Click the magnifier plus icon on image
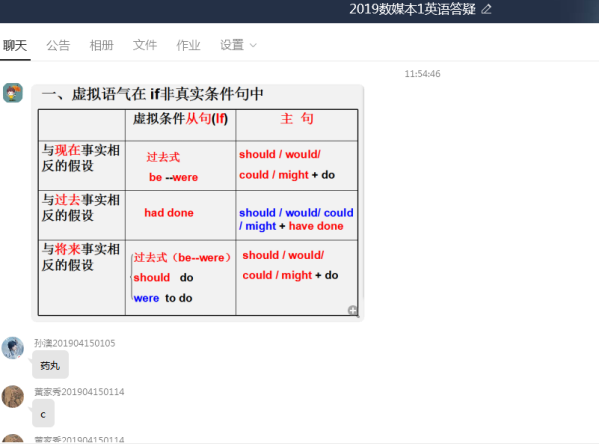Viewport: 599px width, 446px height. pyautogui.click(x=353, y=310)
